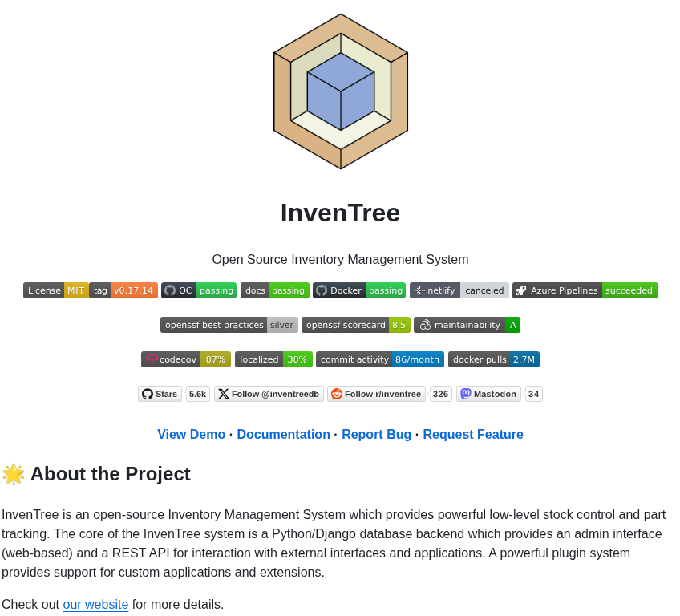Screen dimensions: 680x616
Task: Open the commit activity 86/month badge
Action: [380, 359]
